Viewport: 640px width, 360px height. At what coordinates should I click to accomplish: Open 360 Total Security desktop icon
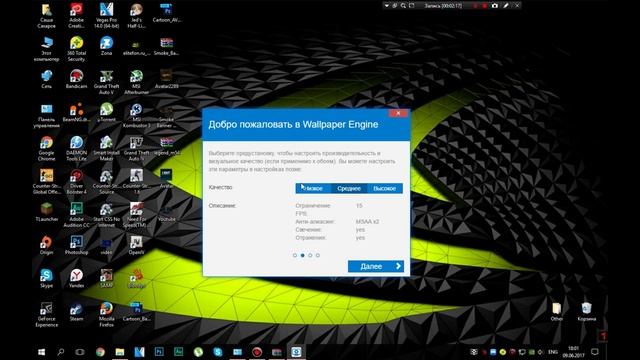coord(76,49)
